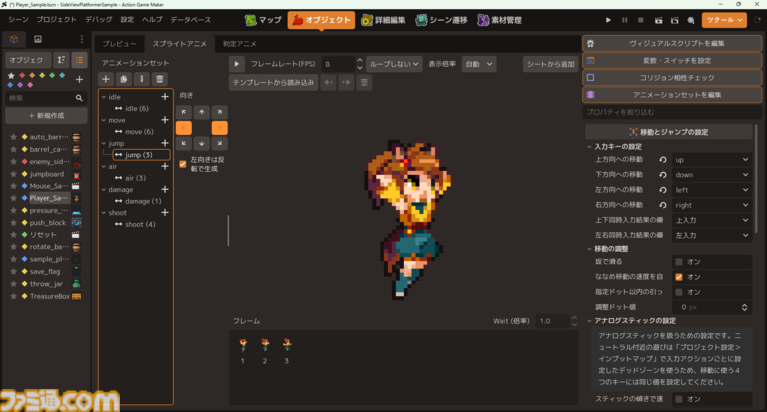Screen dimensions: 767x412
Task: Enable スティックの傾きで速 option
Action: point(679,399)
